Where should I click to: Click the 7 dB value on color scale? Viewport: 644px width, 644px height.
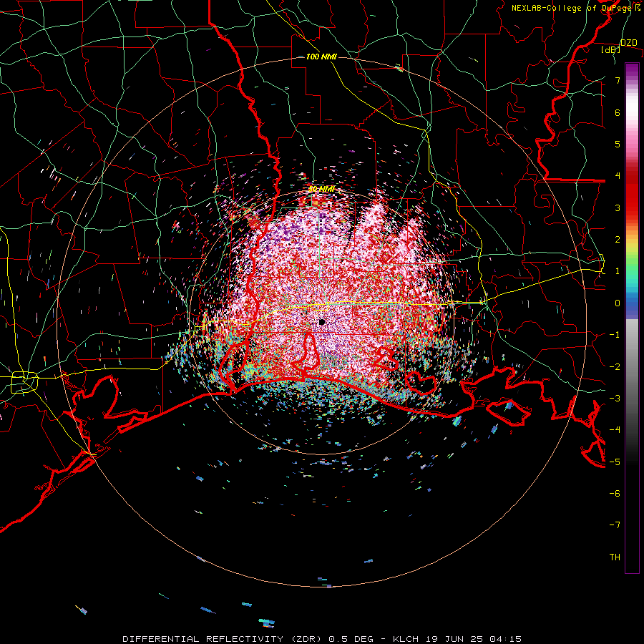click(x=618, y=80)
